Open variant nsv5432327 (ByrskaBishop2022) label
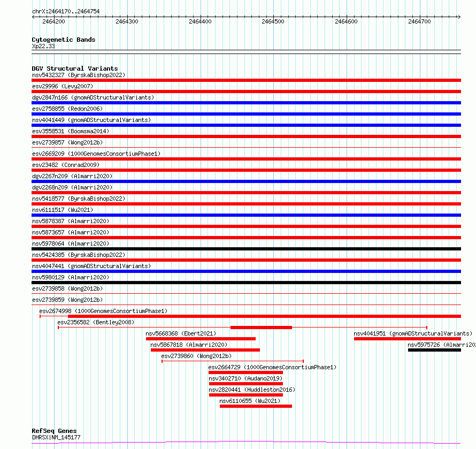The image size is (476, 449). [79, 75]
